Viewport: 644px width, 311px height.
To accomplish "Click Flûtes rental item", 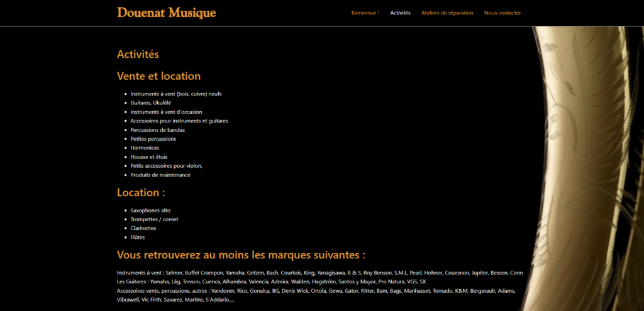I will point(138,237).
